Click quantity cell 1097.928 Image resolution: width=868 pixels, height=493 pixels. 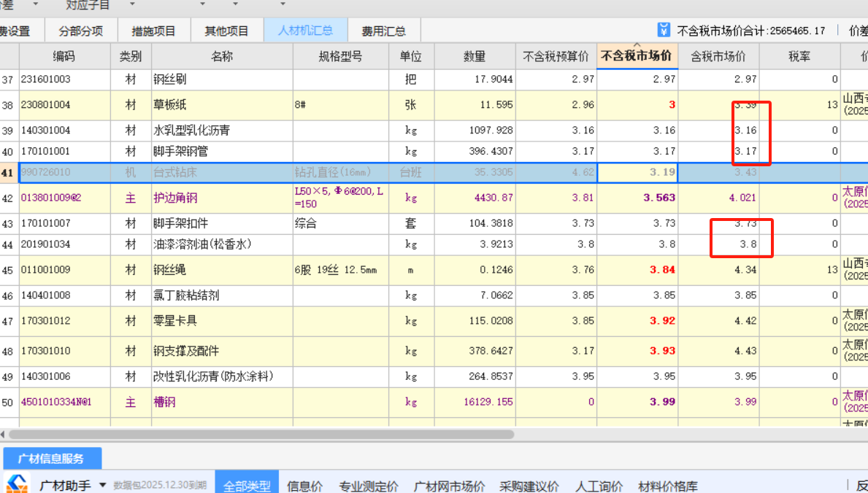475,131
